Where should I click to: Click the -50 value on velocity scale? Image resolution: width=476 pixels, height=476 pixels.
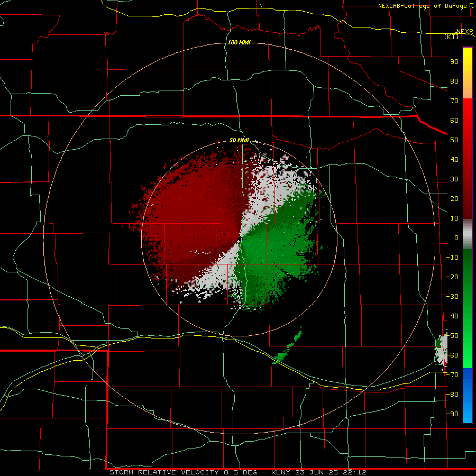452,336
